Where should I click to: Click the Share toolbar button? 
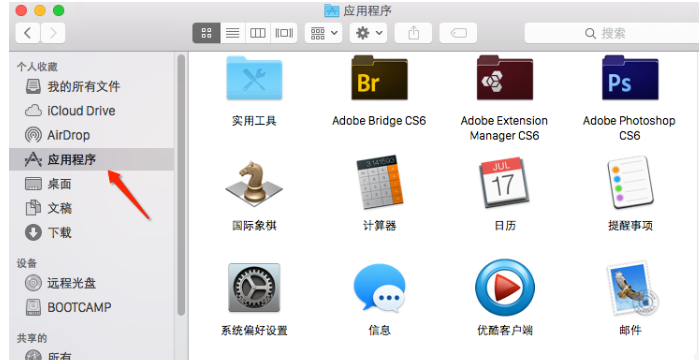414,33
